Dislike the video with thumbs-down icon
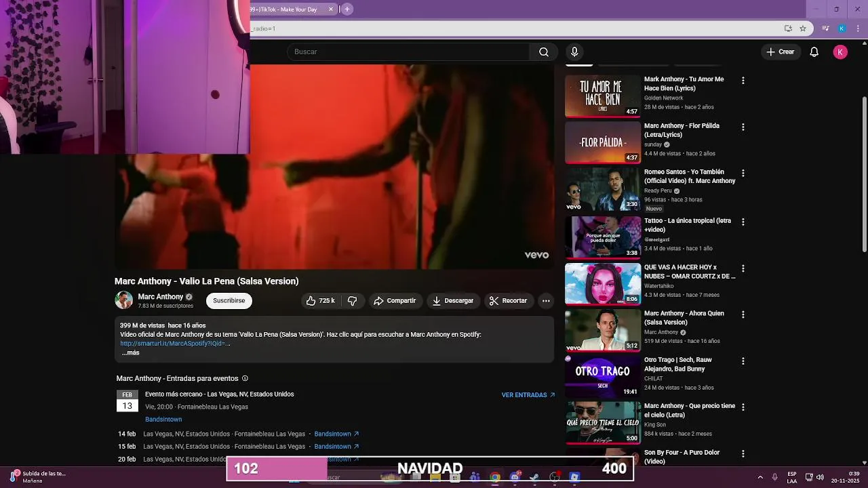This screenshot has height=488, width=868. 353,301
